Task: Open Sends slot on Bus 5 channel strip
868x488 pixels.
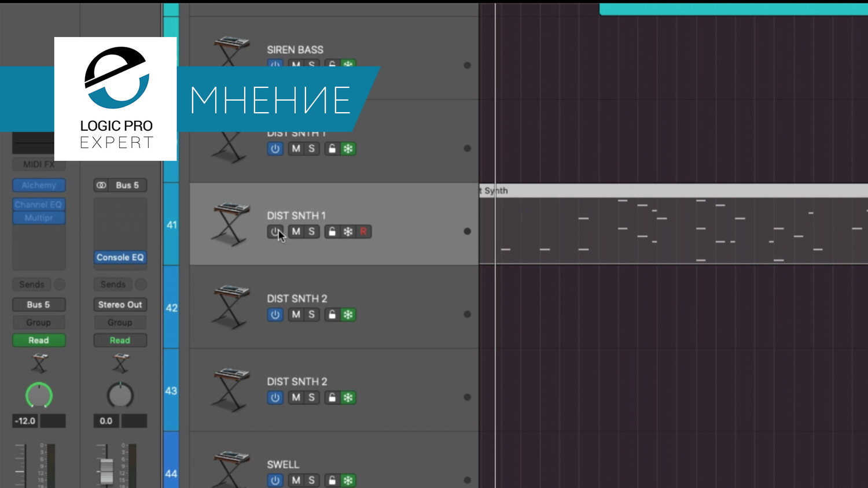Action: [x=113, y=284]
